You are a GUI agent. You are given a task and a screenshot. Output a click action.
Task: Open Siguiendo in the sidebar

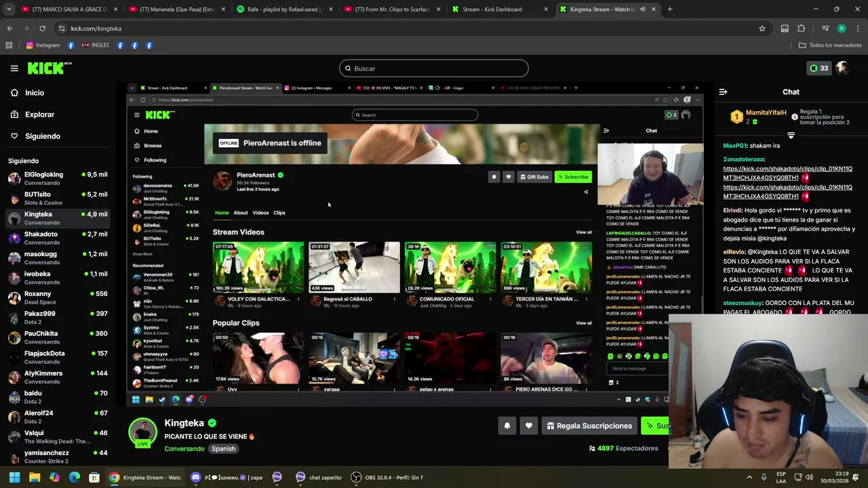point(42,136)
